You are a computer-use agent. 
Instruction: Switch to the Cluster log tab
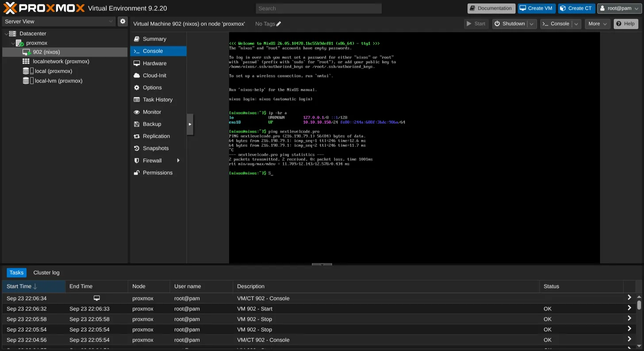[46, 273]
